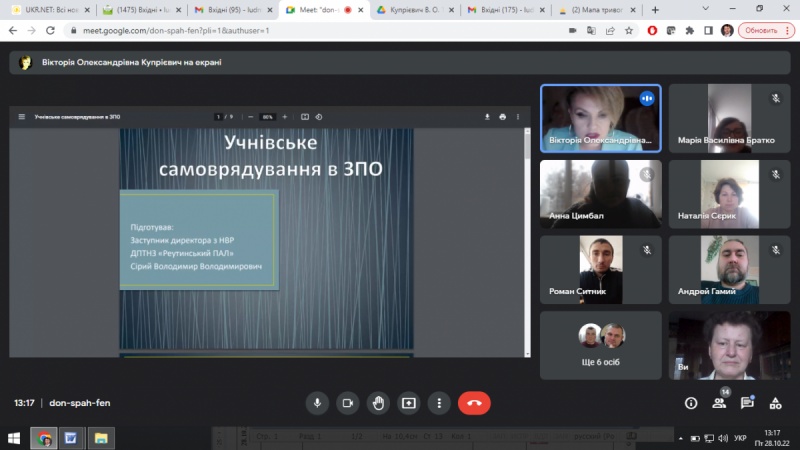This screenshot has height=450, width=800.
Task: Open tab search chevron dropdown
Action: 706,9
